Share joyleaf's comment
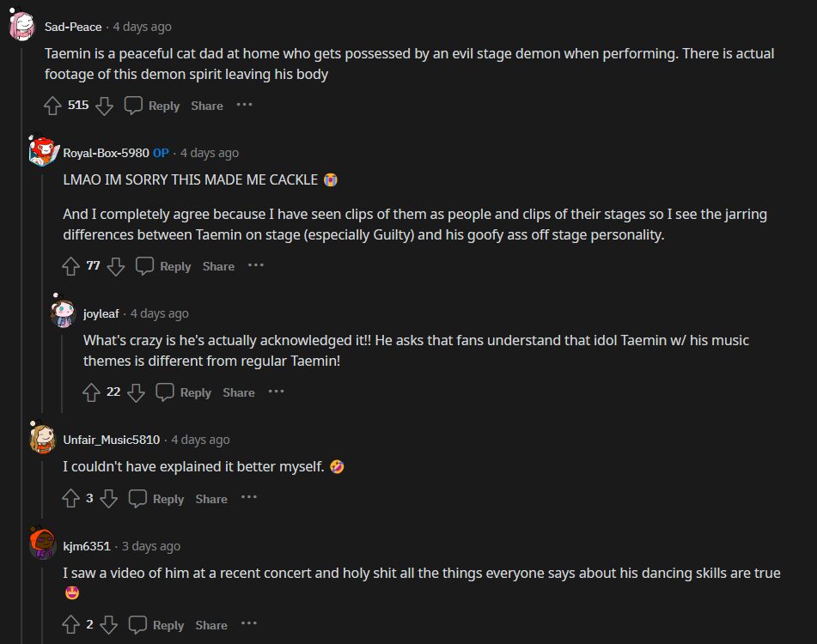The image size is (817, 644). point(238,392)
